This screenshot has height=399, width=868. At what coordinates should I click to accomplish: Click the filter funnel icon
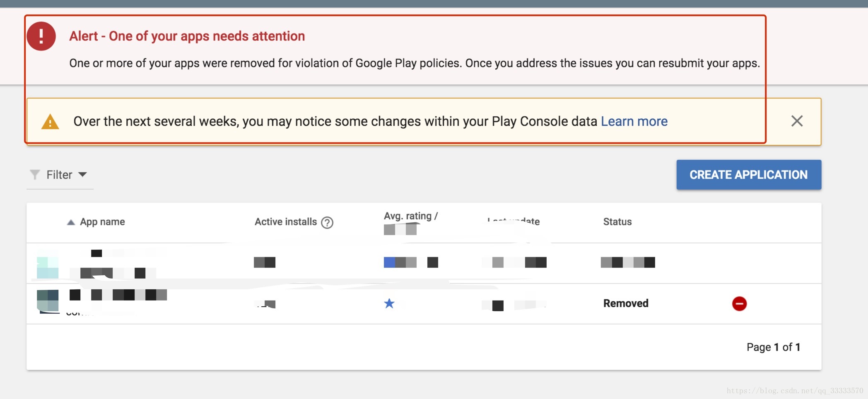[x=35, y=175]
